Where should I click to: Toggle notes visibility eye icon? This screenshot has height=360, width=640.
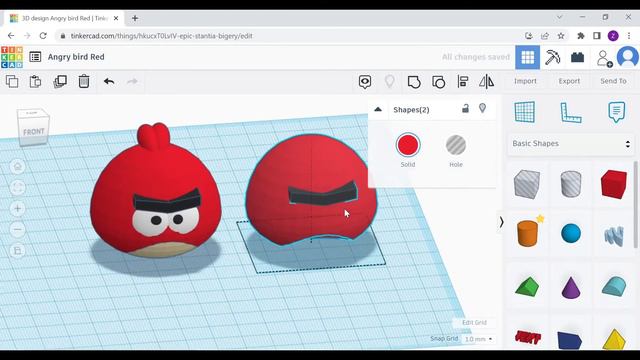365,82
